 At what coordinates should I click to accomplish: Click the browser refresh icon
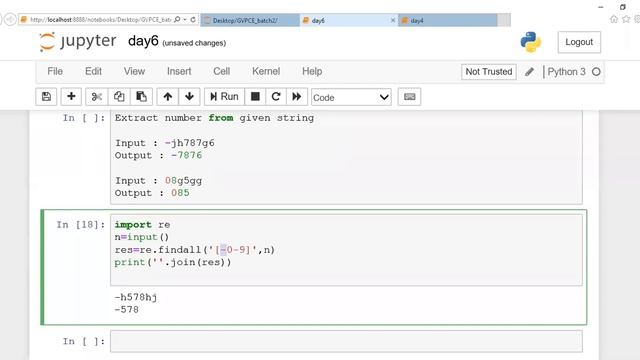pyautogui.click(x=193, y=20)
